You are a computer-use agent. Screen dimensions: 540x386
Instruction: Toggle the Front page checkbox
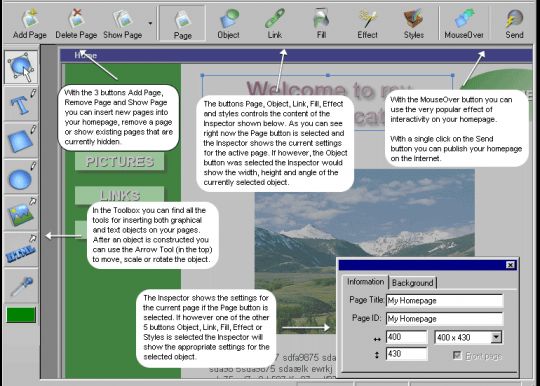(x=457, y=355)
